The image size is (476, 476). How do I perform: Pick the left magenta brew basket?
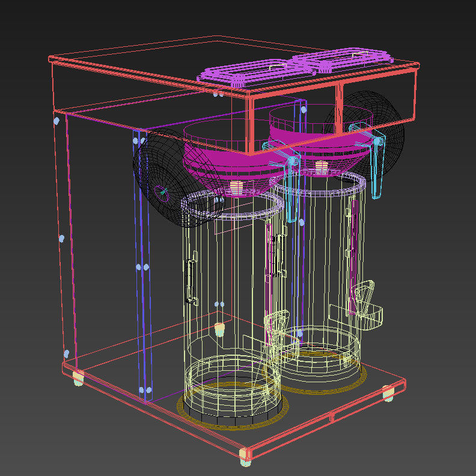pyautogui.click(x=234, y=158)
